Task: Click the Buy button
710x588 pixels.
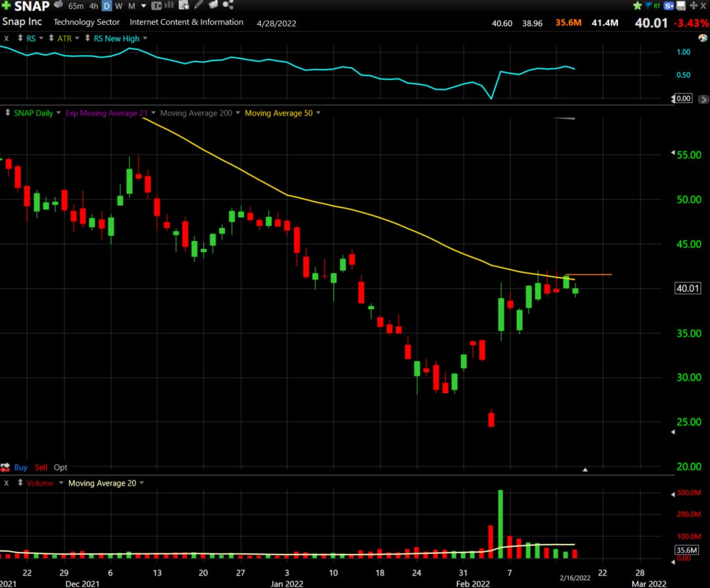Action: click(x=21, y=467)
